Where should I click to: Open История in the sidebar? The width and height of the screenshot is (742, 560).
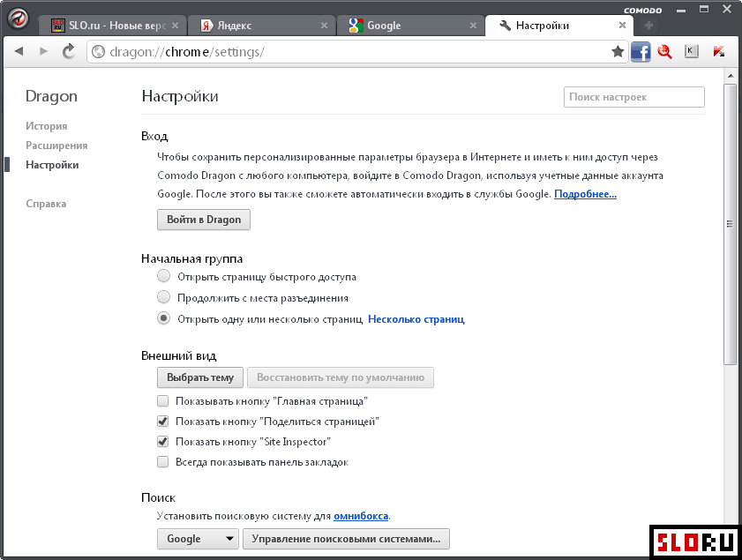47,126
